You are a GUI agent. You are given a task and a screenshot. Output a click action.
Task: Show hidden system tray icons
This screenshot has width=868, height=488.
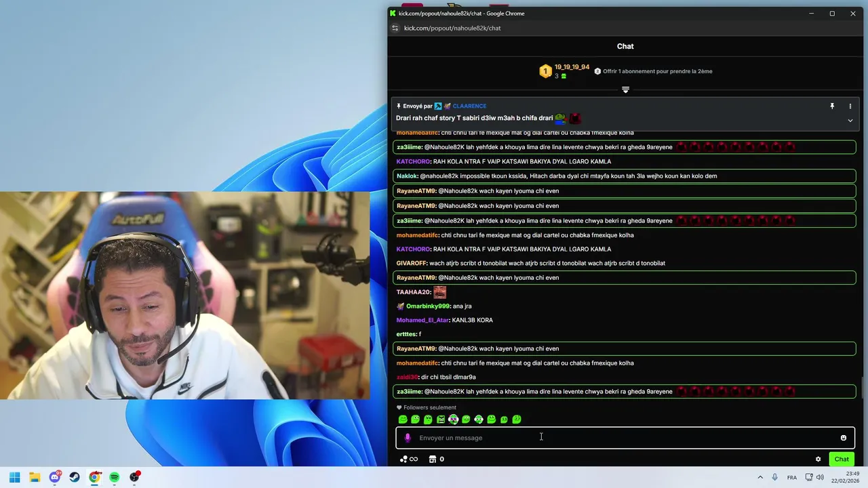[760, 477]
